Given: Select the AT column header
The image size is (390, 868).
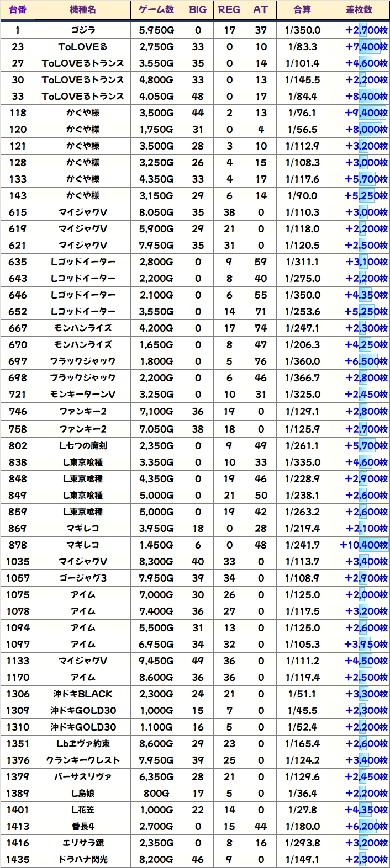Looking at the screenshot, I should [261, 10].
